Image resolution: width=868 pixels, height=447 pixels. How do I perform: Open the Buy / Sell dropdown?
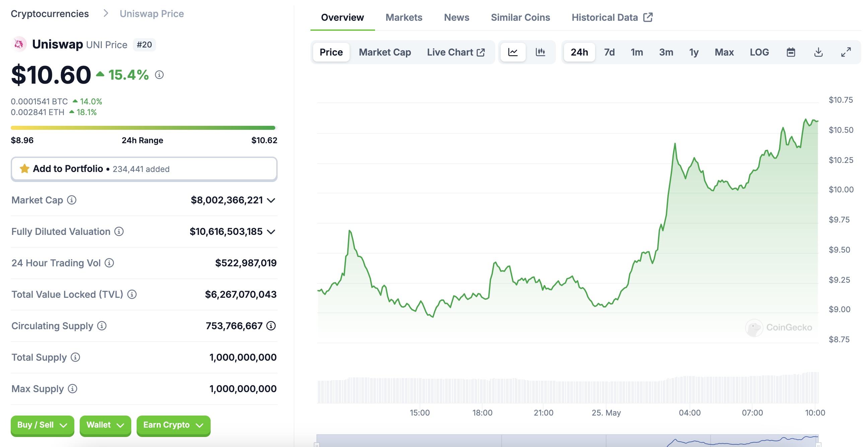click(x=43, y=425)
